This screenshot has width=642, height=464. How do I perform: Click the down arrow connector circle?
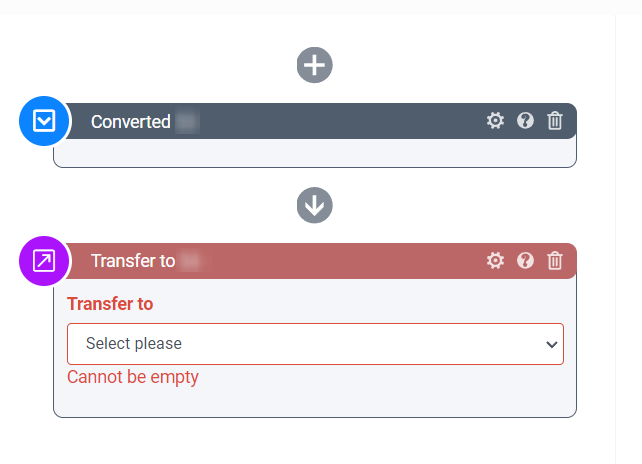pyautogui.click(x=315, y=206)
